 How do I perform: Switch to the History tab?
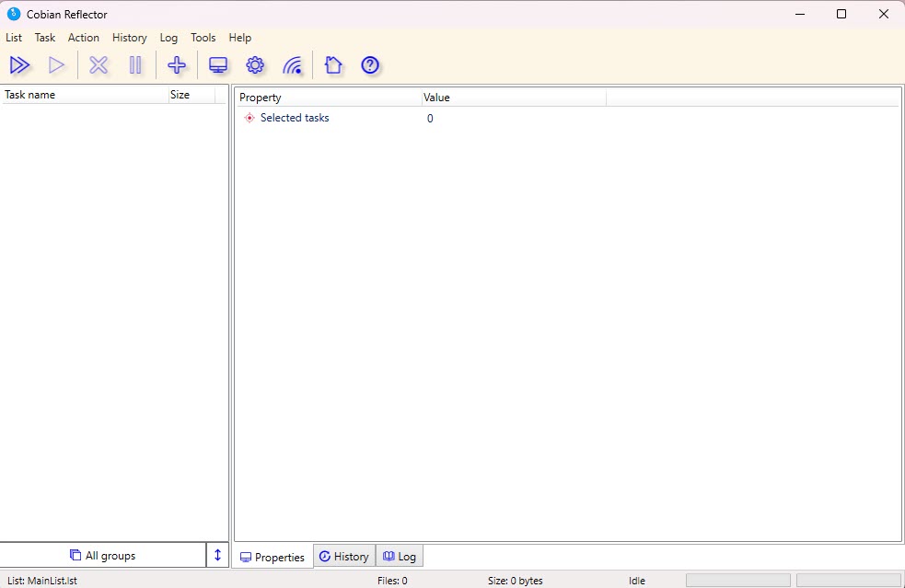(344, 557)
